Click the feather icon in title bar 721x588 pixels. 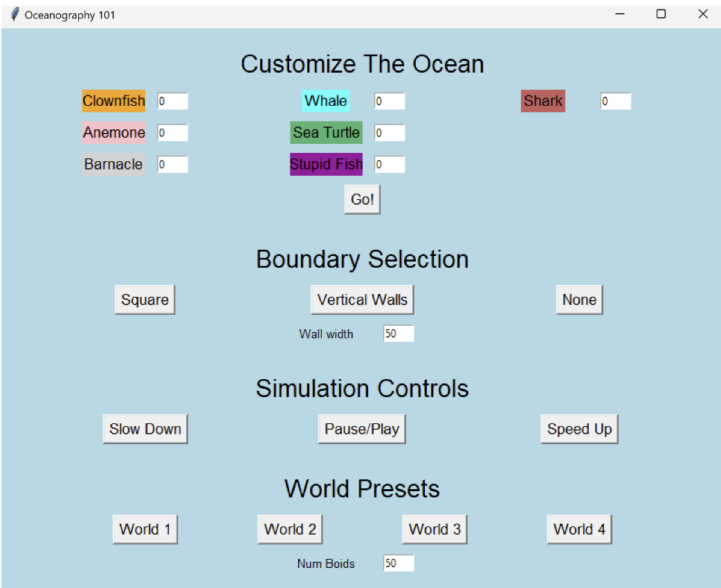pyautogui.click(x=15, y=15)
